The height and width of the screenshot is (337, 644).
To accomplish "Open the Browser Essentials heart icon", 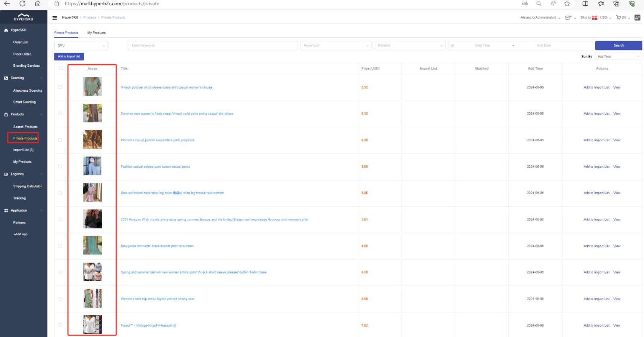I will coord(632,4).
